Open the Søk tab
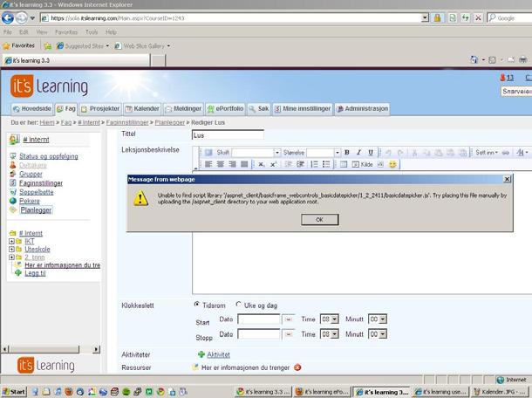 [x=259, y=109]
